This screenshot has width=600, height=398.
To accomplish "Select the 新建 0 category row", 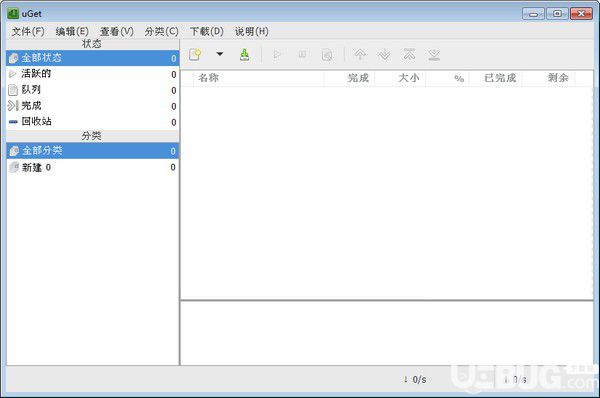I will click(x=92, y=167).
